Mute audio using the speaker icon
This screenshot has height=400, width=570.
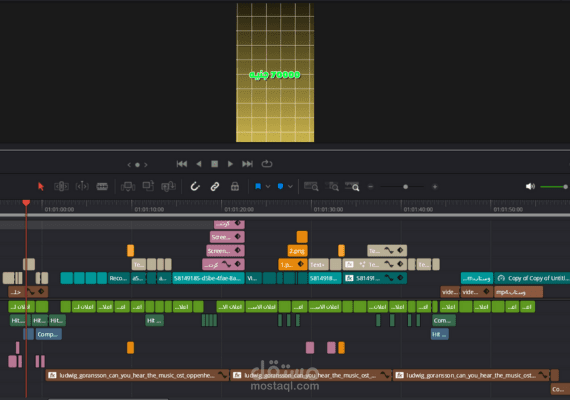pyautogui.click(x=530, y=187)
